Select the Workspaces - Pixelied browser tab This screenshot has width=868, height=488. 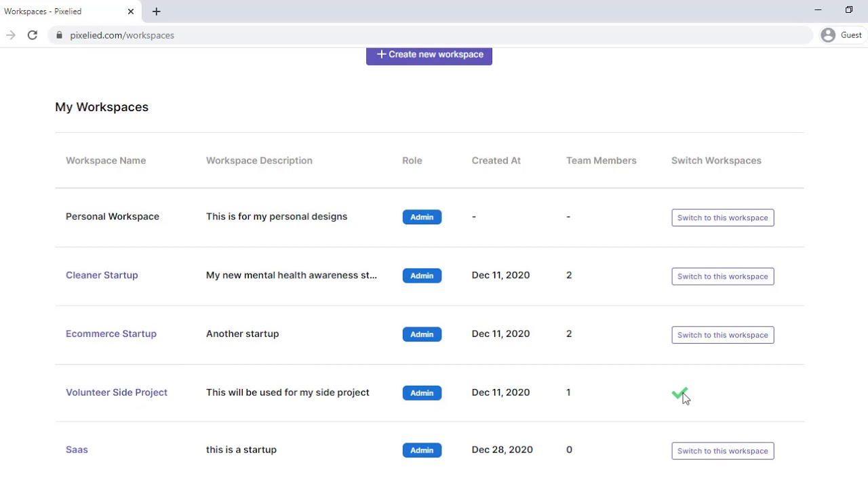tap(61, 12)
